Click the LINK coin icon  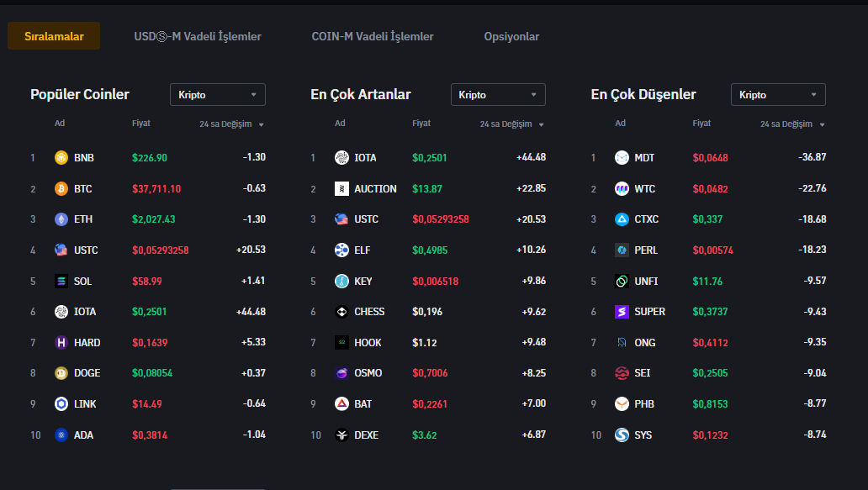click(61, 404)
